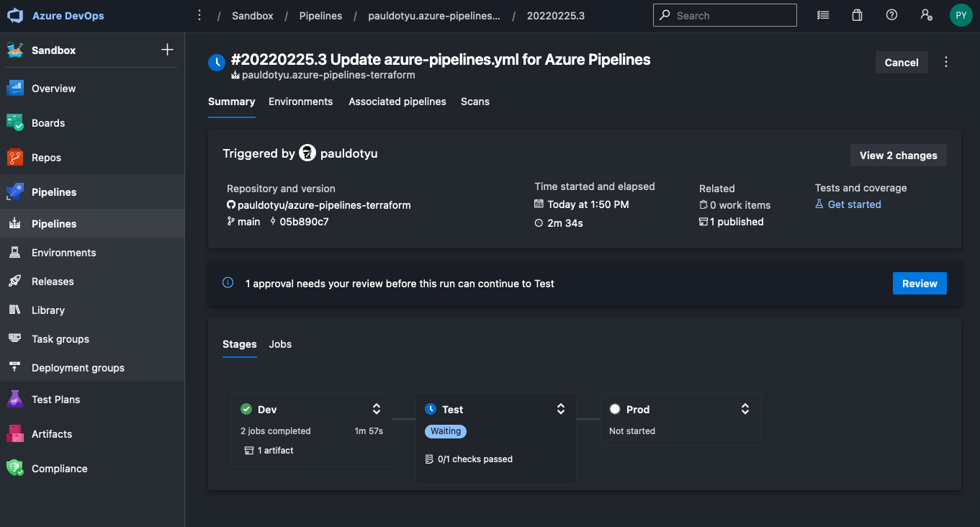This screenshot has height=527, width=980.
Task: Expand the Prod stage card
Action: tap(745, 409)
